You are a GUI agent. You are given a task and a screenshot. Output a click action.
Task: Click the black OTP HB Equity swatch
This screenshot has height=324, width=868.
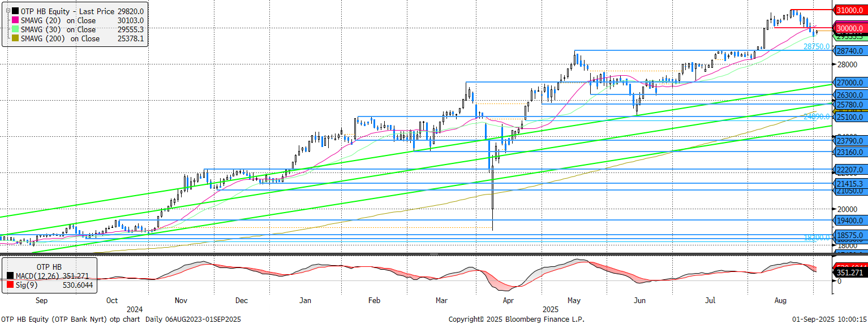tap(15, 11)
